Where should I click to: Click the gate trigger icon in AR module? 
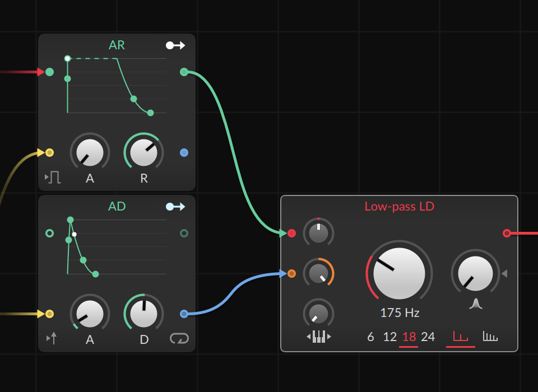[x=53, y=178]
